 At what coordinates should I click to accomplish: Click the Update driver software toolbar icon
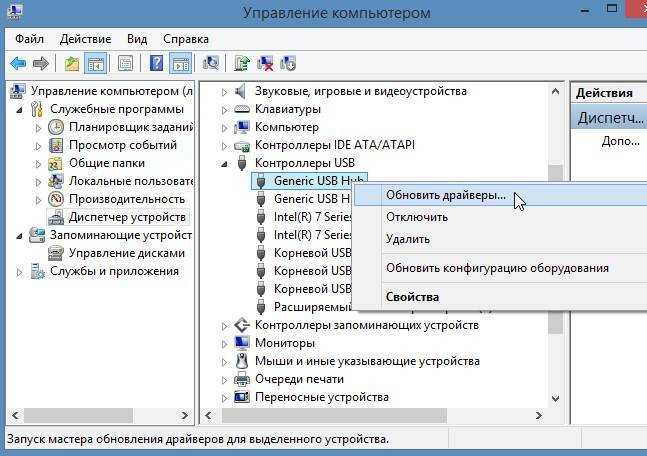click(242, 64)
